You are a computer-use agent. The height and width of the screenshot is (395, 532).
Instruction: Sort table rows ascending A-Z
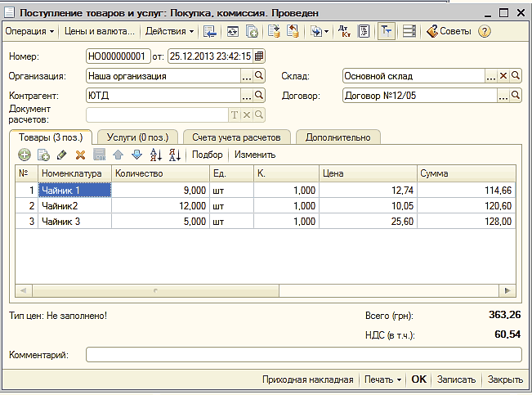(x=156, y=155)
